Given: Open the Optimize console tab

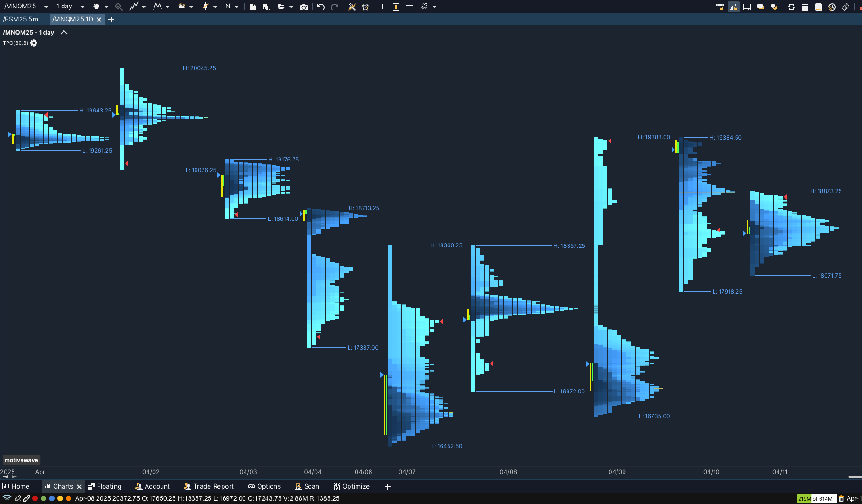Looking at the screenshot, I should [351, 486].
